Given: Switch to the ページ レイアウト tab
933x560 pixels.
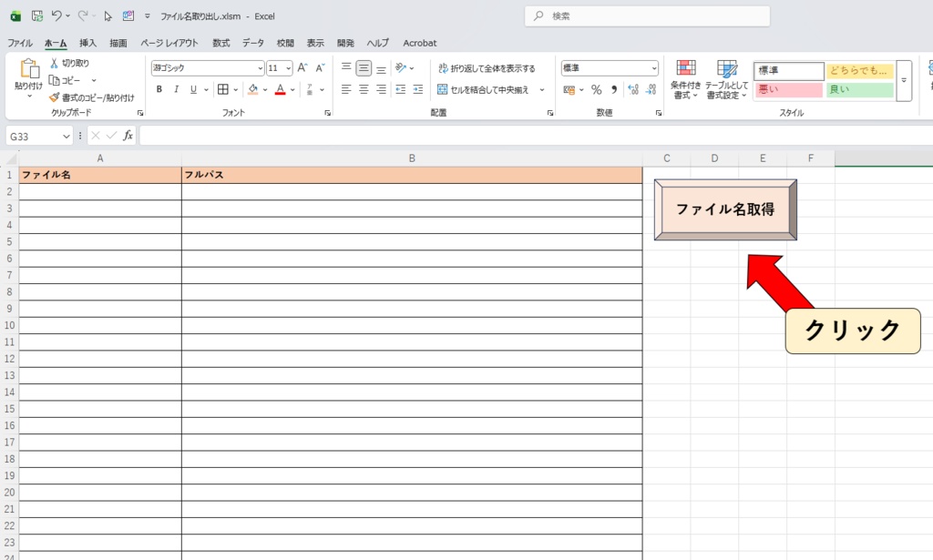Looking at the screenshot, I should click(169, 43).
